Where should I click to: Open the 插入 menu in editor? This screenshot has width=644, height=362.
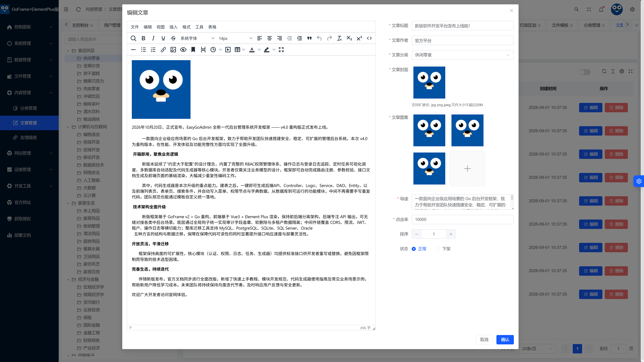[174, 27]
